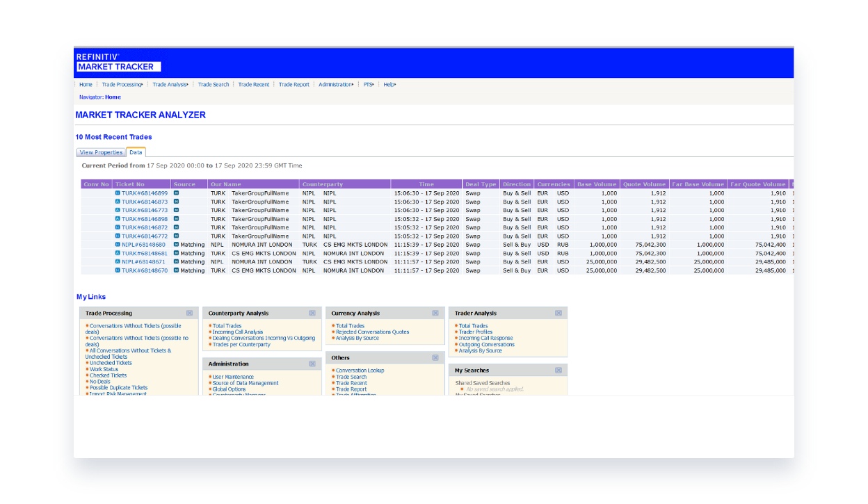Viewport: 868px width, 504px height.
Task: Click Home in the Navigator breadcrumb
Action: [113, 97]
